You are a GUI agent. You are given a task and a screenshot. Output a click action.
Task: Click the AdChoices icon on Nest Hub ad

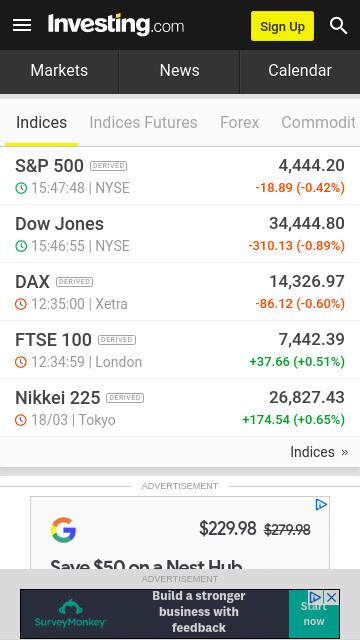tap(321, 504)
